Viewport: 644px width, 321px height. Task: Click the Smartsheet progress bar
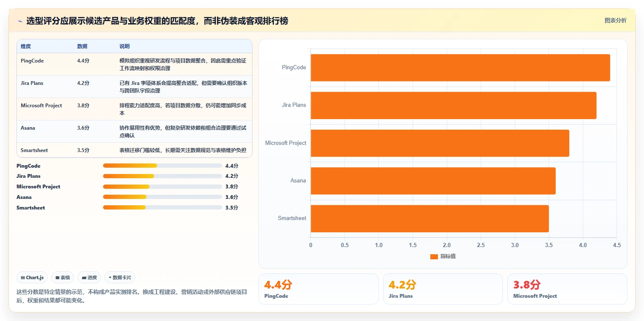162,207
